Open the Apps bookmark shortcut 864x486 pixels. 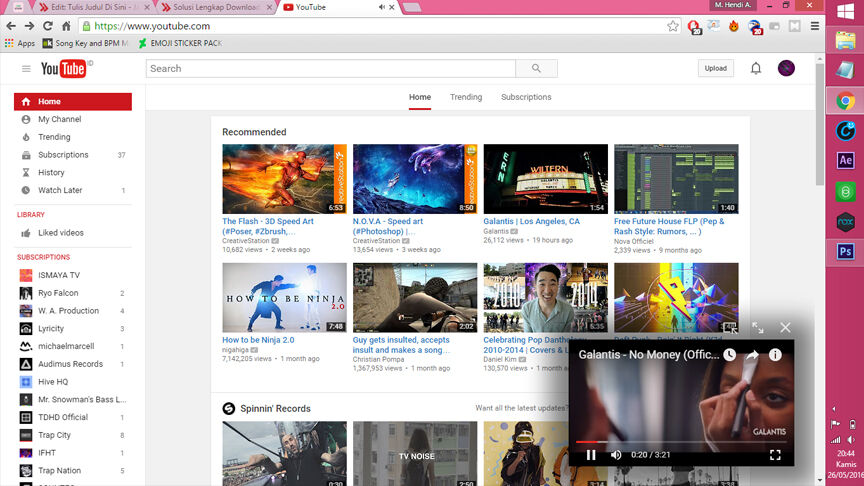pyautogui.click(x=20, y=43)
